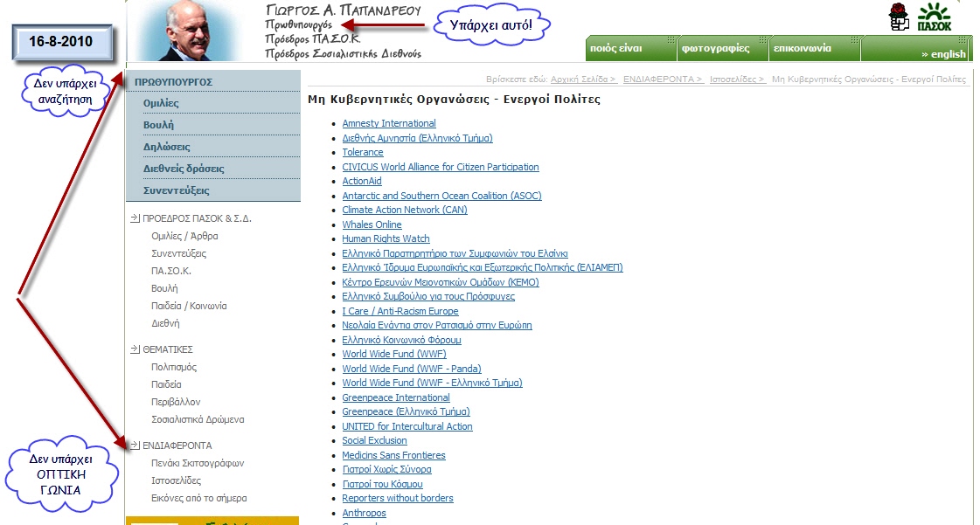The width and height of the screenshot is (980, 525).
Task: Open World Wide Fund (WWF) link
Action: pyautogui.click(x=393, y=354)
